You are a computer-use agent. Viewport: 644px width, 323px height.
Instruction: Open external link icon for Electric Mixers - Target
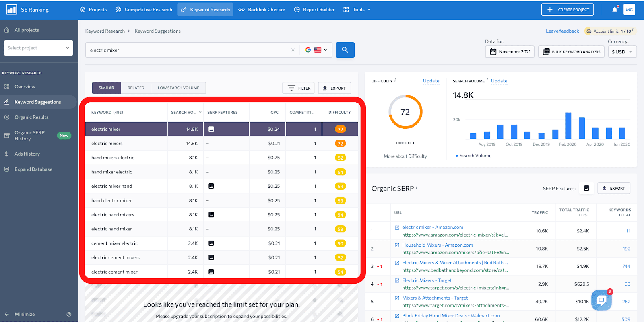397,280
